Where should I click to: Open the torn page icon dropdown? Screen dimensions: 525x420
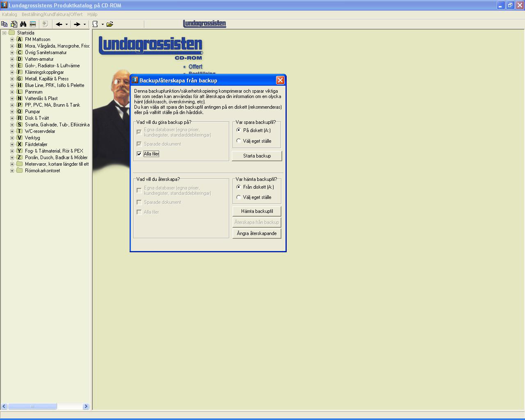click(103, 24)
